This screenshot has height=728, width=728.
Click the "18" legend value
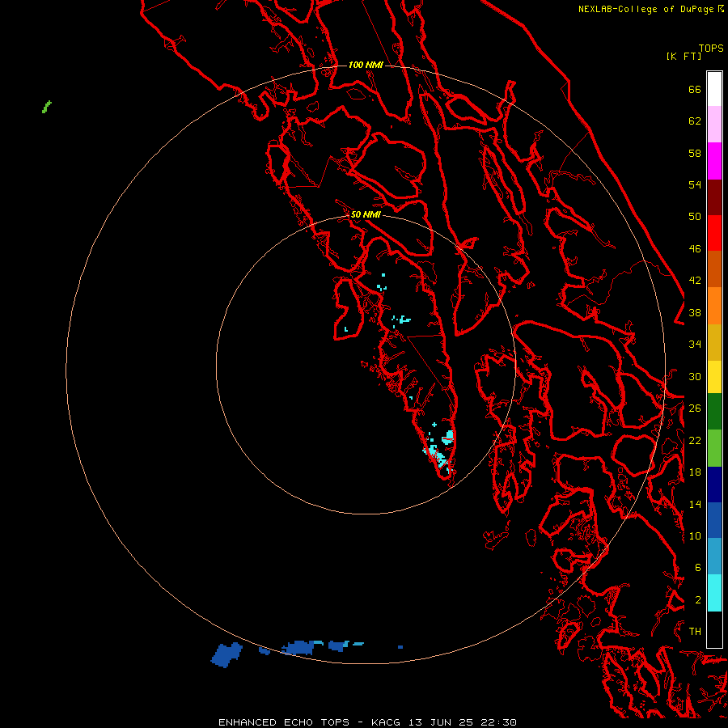pyautogui.click(x=695, y=472)
